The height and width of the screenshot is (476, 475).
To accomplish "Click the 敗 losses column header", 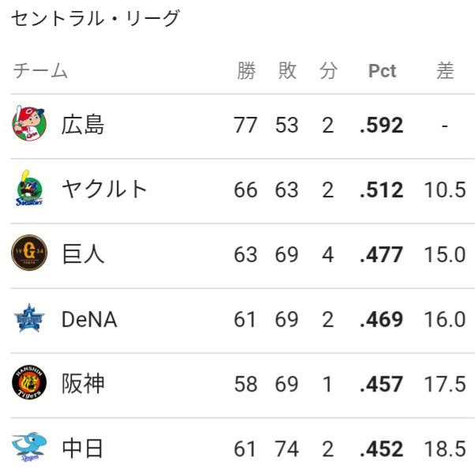I will (x=287, y=71).
